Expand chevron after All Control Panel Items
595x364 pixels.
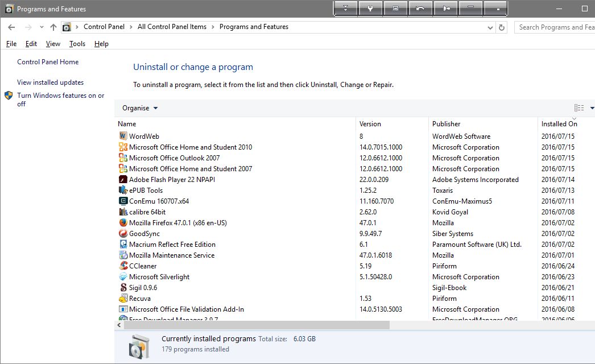pos(213,27)
